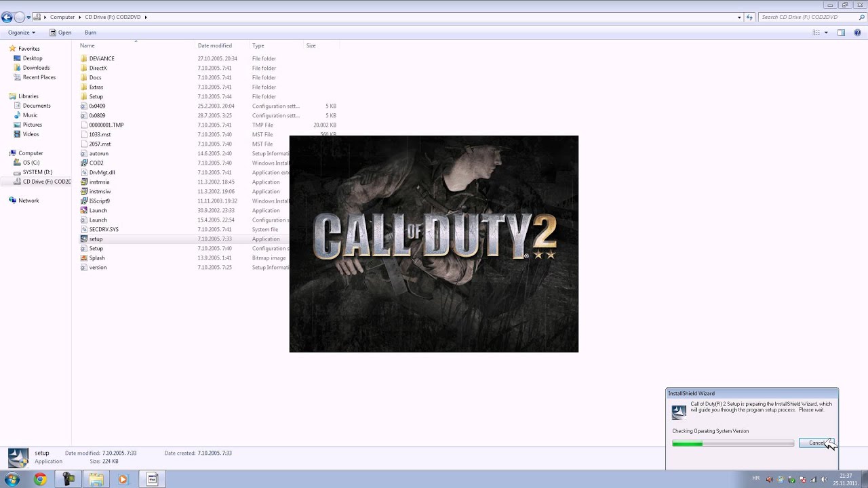Select the Splash bitmap image icon
The image size is (868, 488).
pos(84,258)
